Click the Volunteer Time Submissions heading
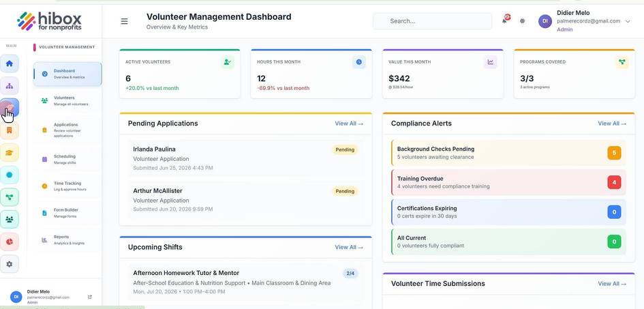This screenshot has width=644, height=309. coord(438,284)
